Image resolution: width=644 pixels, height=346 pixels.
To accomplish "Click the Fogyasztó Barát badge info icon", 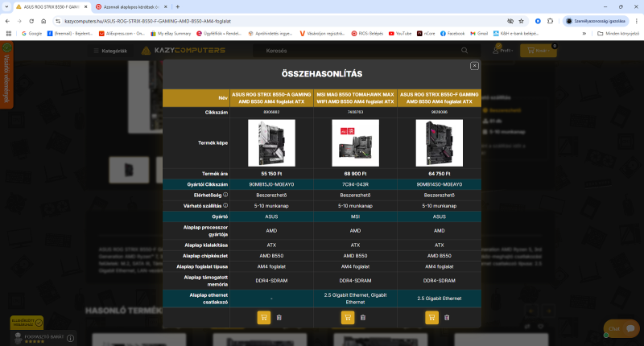I will coord(71,338).
